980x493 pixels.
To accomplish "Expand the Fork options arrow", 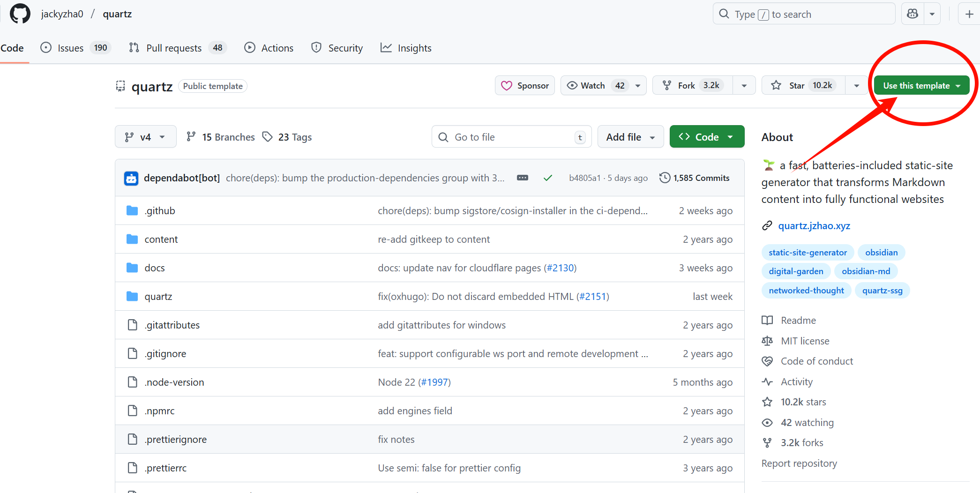I will pos(744,85).
